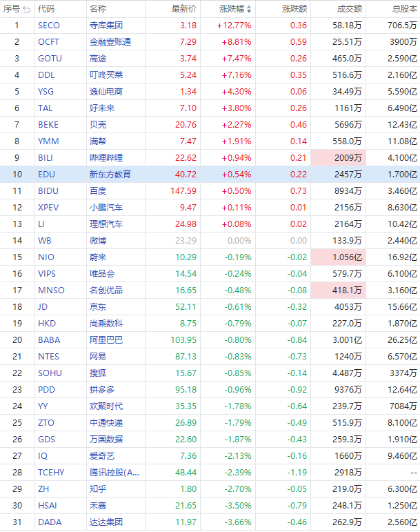The width and height of the screenshot is (420, 532).
Task: Open stock code TCEHY
Action: [x=51, y=473]
